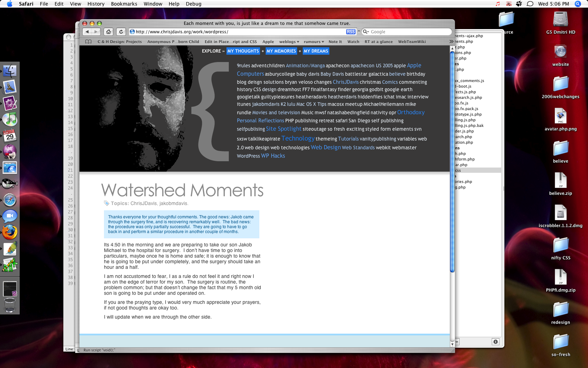Open the Bookmarks menu
Screen dimensions: 588x368
point(124,4)
